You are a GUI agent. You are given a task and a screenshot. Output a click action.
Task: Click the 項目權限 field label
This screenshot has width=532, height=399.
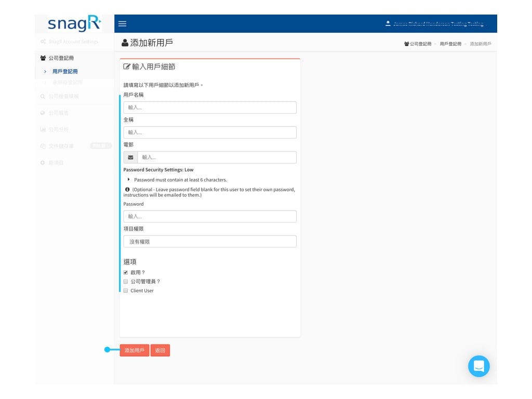pyautogui.click(x=134, y=229)
